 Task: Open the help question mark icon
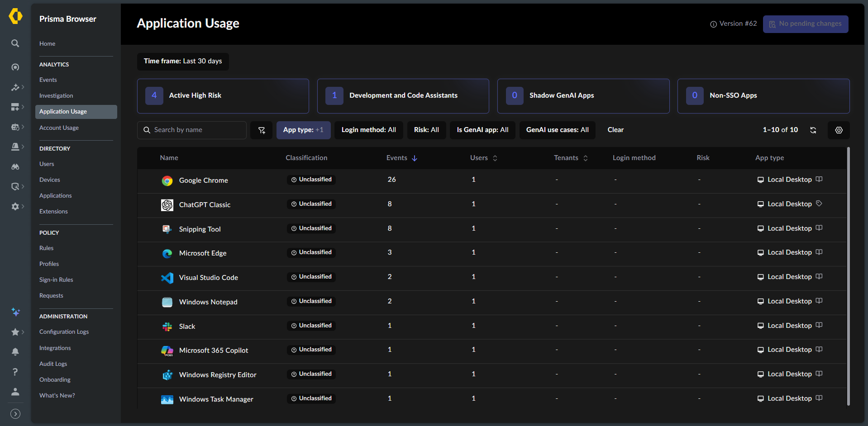15,372
